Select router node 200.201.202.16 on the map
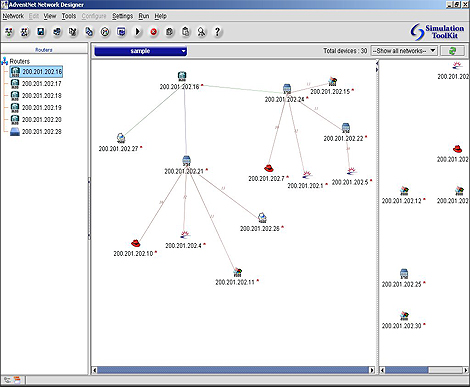This screenshot has height=387, width=470. pos(182,77)
